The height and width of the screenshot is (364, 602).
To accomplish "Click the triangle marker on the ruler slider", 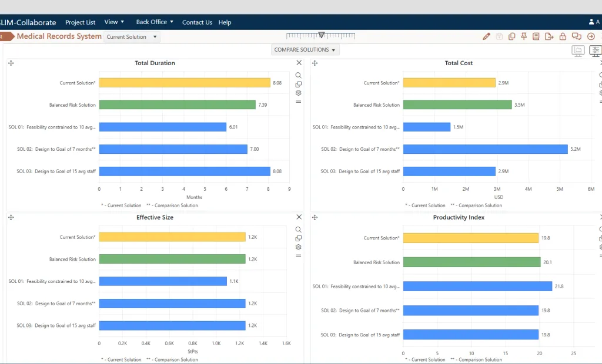I will pyautogui.click(x=322, y=35).
